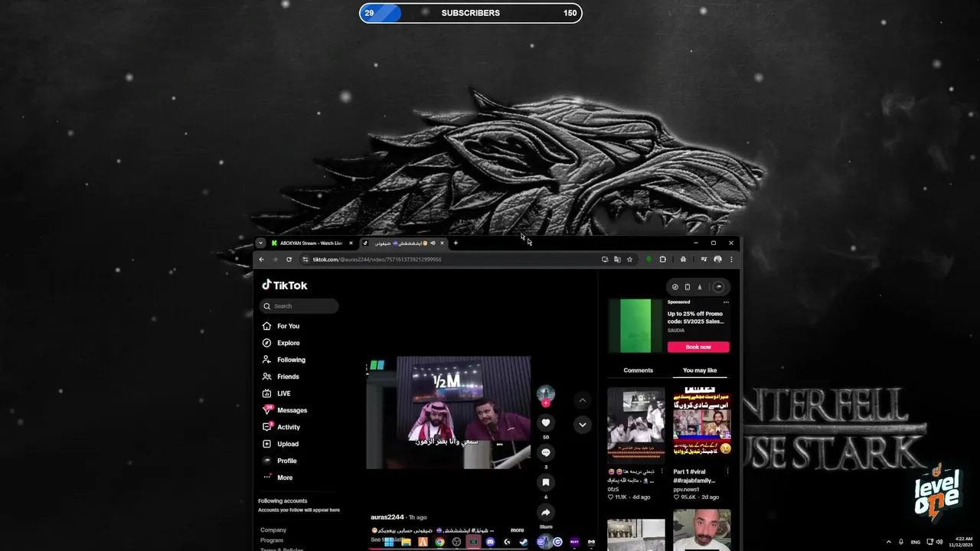The image size is (980, 551).
Task: Switch to the You may like tab
Action: (700, 370)
